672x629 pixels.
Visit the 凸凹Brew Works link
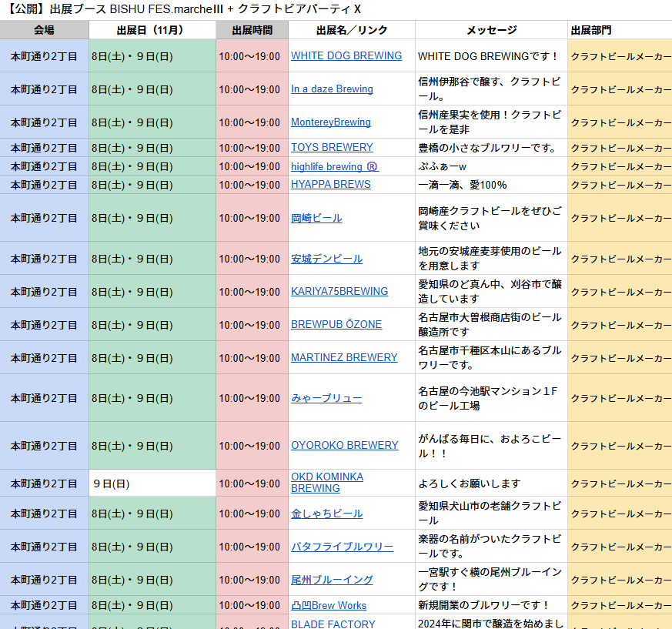click(328, 605)
